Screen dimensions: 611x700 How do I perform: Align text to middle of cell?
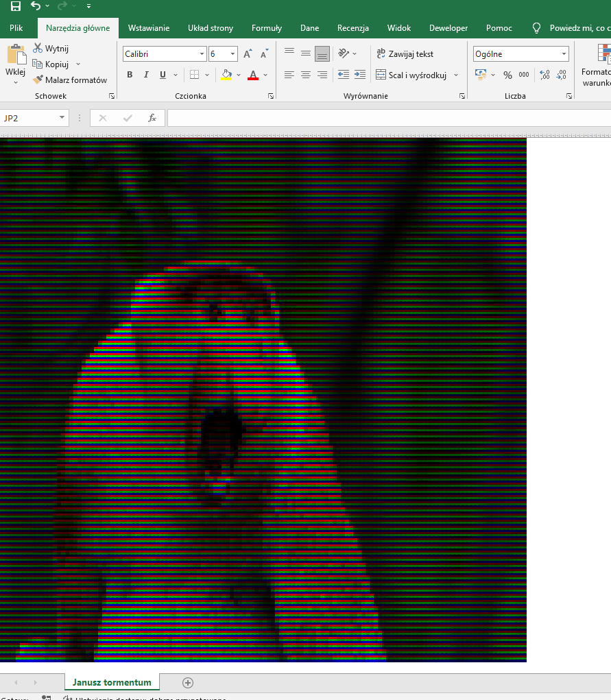pos(306,53)
